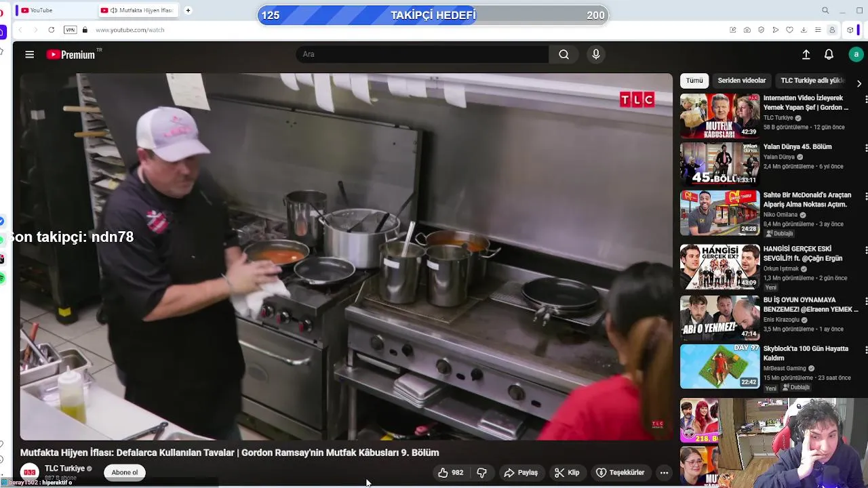Reload the page in browser toolbar

point(51,30)
